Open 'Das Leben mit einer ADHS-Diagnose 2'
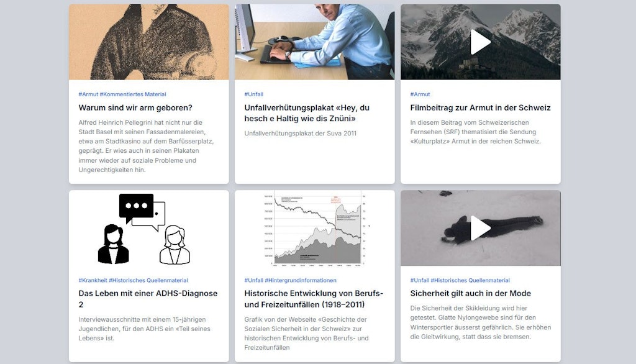 point(148,299)
